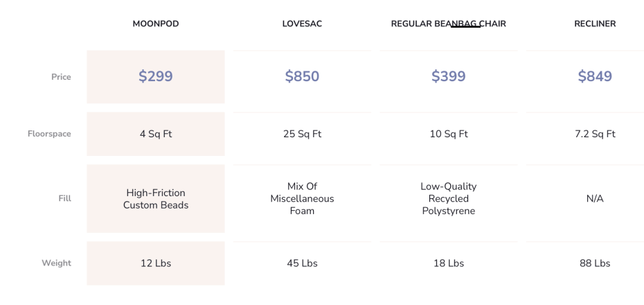The height and width of the screenshot is (305, 644).
Task: Click the $850 Lovesac price
Action: click(x=302, y=76)
